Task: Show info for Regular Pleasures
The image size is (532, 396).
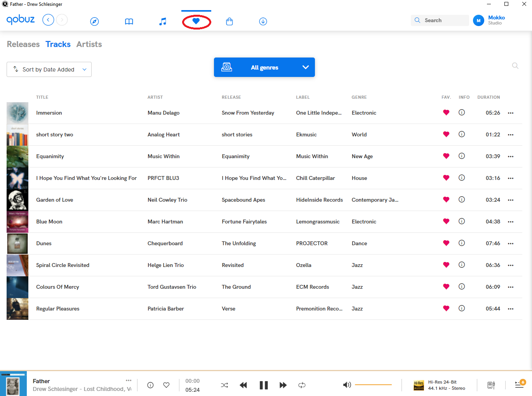Action: pyautogui.click(x=462, y=308)
